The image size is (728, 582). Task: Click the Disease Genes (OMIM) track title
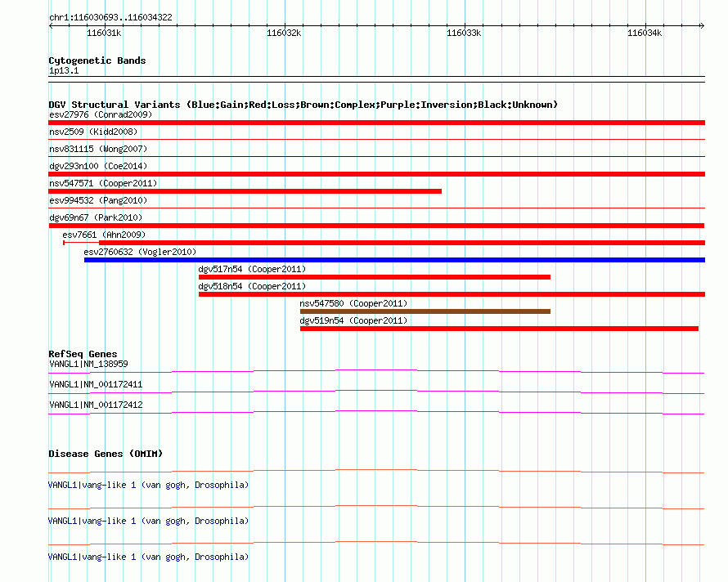(106, 454)
